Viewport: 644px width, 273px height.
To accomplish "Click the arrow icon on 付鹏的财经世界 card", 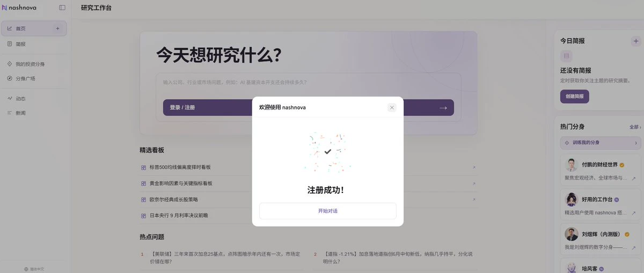I will point(634,179).
